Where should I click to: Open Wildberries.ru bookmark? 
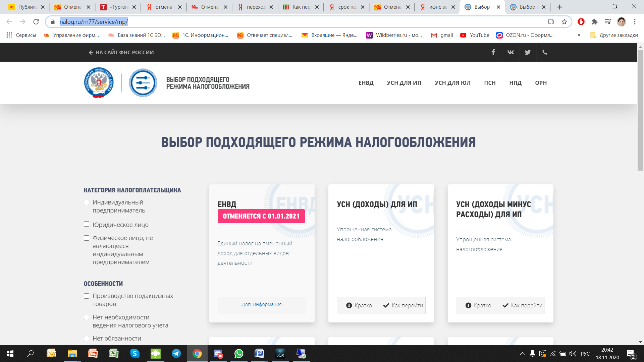pos(394,35)
